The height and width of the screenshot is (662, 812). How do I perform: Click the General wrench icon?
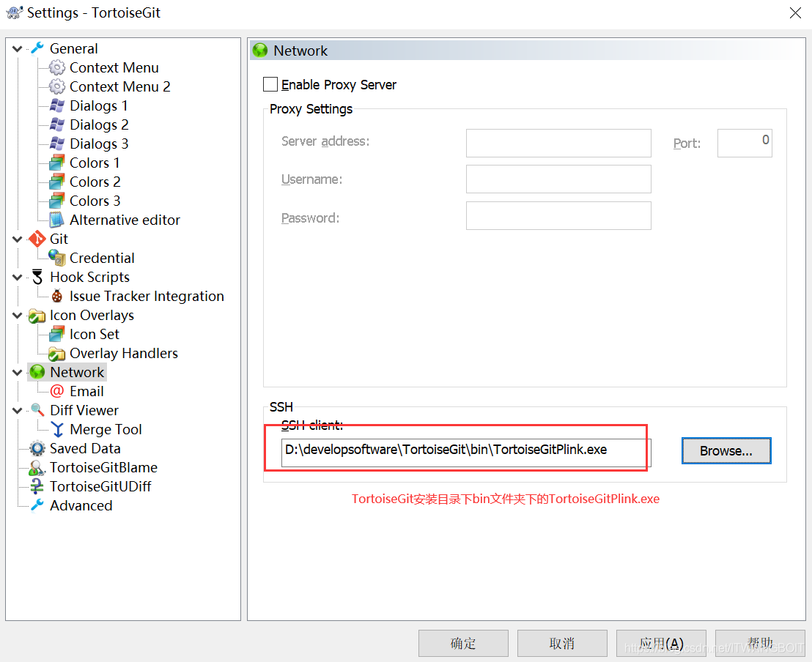point(37,48)
